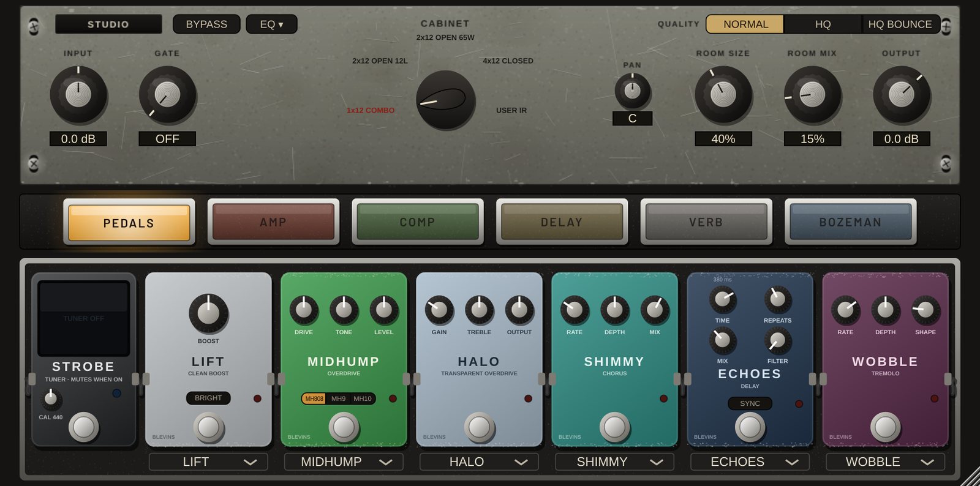Click the ROOM SIZE knob
This screenshot has height=486, width=980.
723,95
